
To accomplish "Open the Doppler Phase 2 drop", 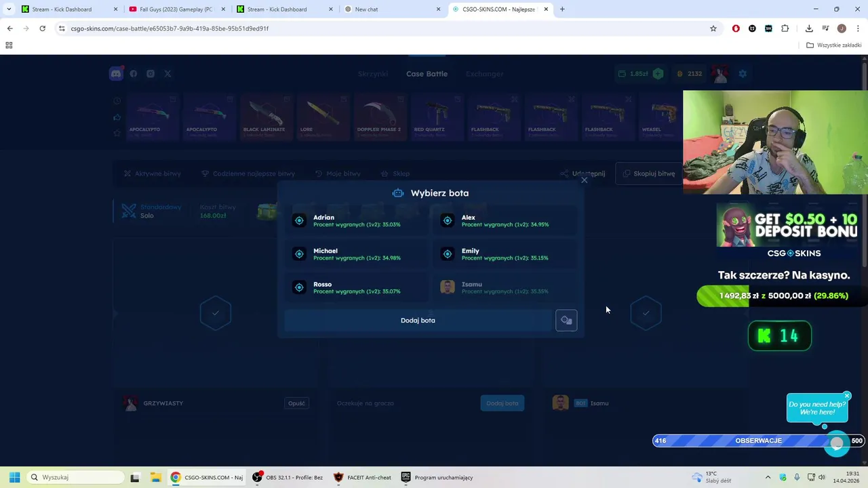I will 379,117.
